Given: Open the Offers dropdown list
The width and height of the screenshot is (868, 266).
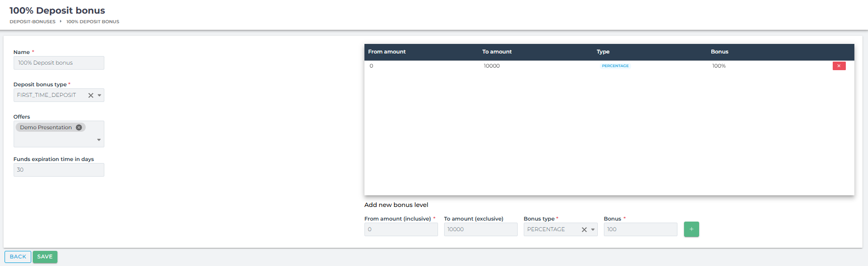Looking at the screenshot, I should (x=99, y=140).
